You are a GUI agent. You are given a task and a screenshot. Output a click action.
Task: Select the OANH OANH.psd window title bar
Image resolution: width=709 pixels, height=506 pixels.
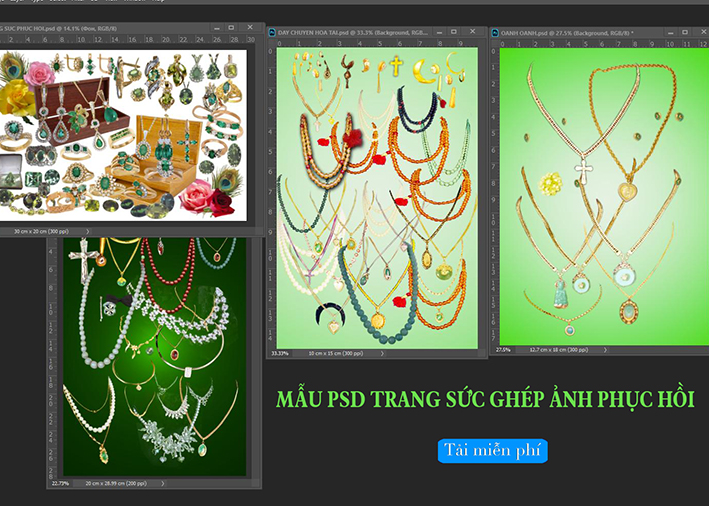click(x=600, y=33)
